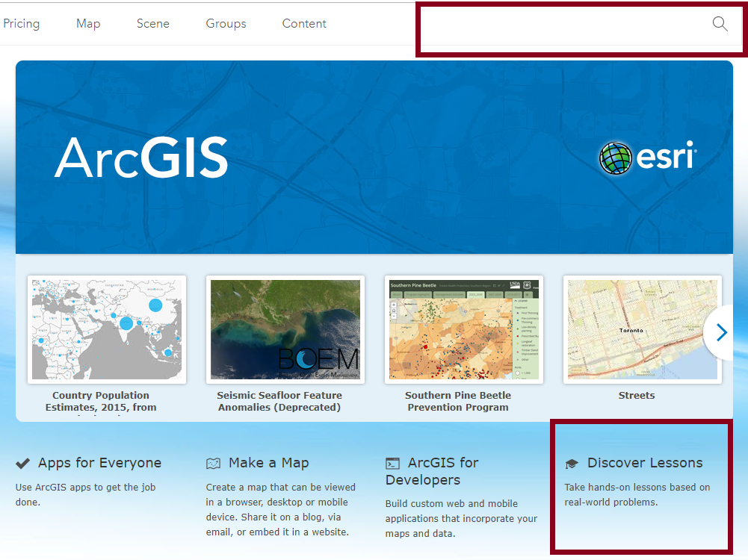748x560 pixels.
Task: Open the Map menu item
Action: (88, 24)
